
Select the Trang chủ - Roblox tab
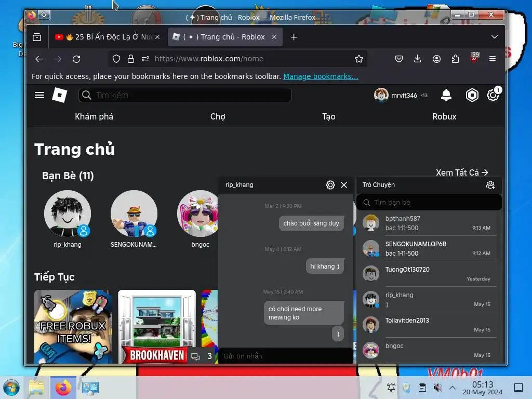coord(225,37)
